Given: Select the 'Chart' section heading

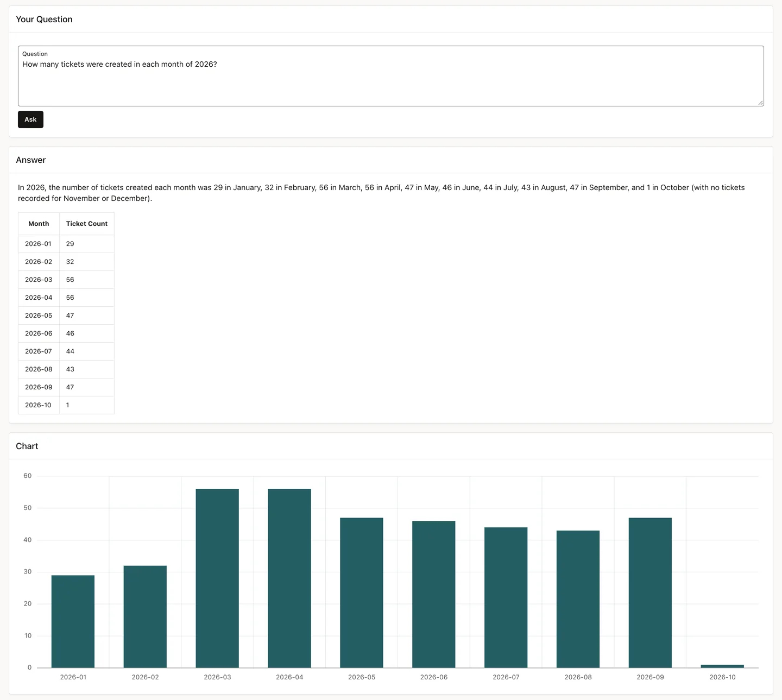Looking at the screenshot, I should click(27, 446).
